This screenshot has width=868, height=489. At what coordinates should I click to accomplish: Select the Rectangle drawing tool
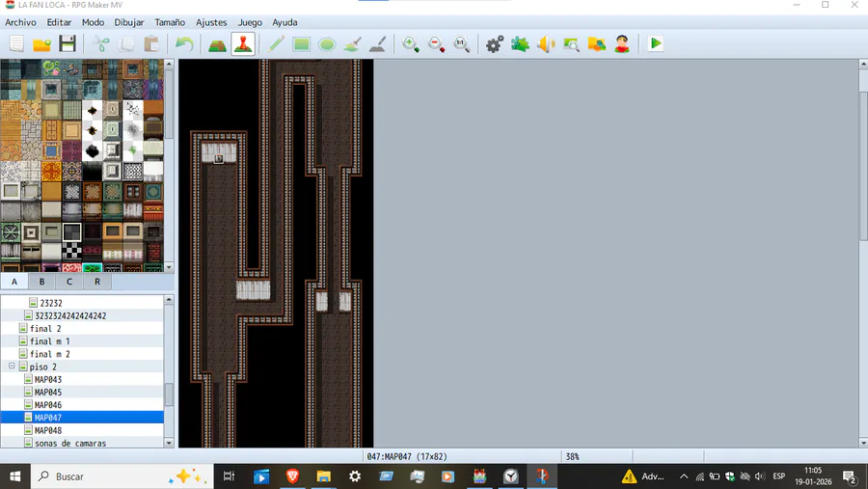point(301,43)
